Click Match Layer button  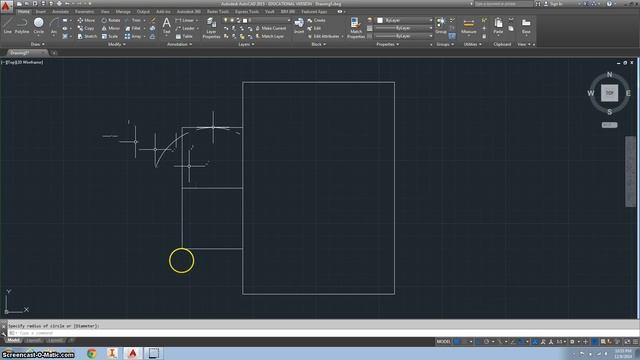[x=269, y=36]
